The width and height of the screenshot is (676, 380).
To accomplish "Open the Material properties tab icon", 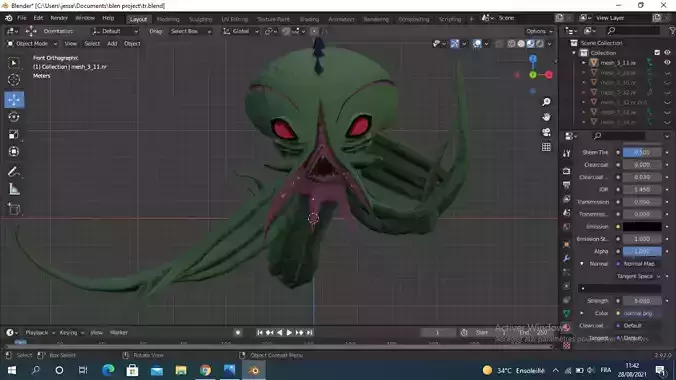I will pos(566,328).
